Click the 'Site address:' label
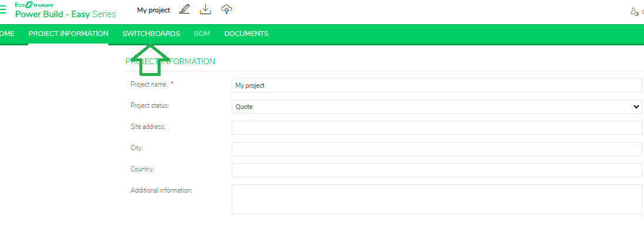644x228 pixels. click(148, 127)
